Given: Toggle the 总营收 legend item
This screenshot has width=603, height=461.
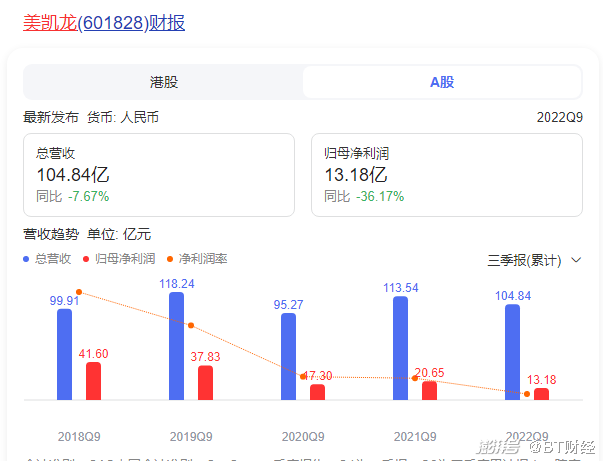Looking at the screenshot, I should click(47, 259).
